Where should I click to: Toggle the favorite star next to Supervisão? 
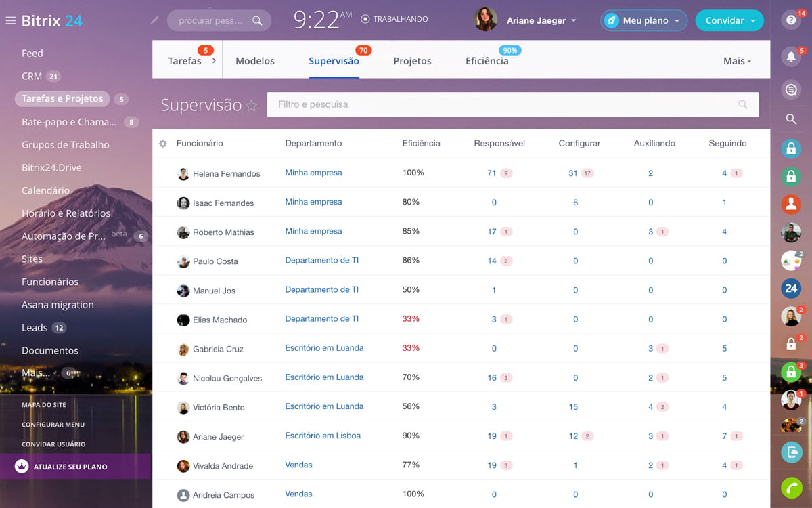252,106
